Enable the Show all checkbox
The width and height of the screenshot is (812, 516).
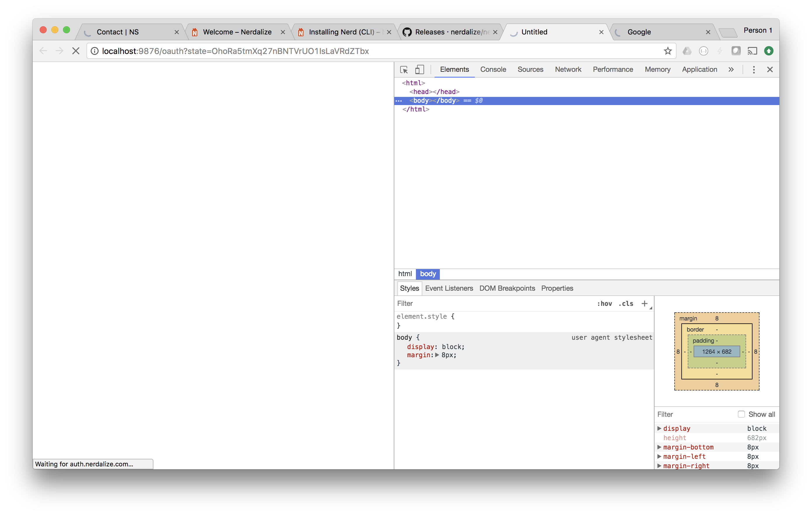[x=741, y=414]
